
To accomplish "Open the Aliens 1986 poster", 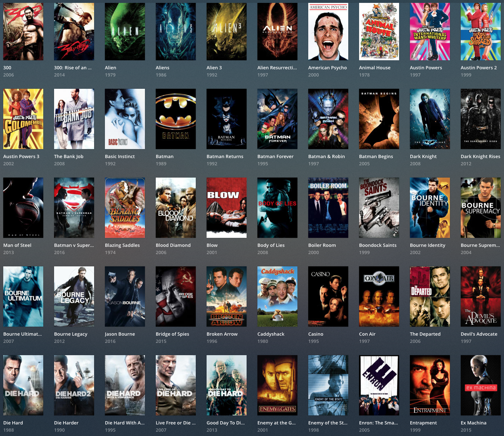I will point(176,31).
